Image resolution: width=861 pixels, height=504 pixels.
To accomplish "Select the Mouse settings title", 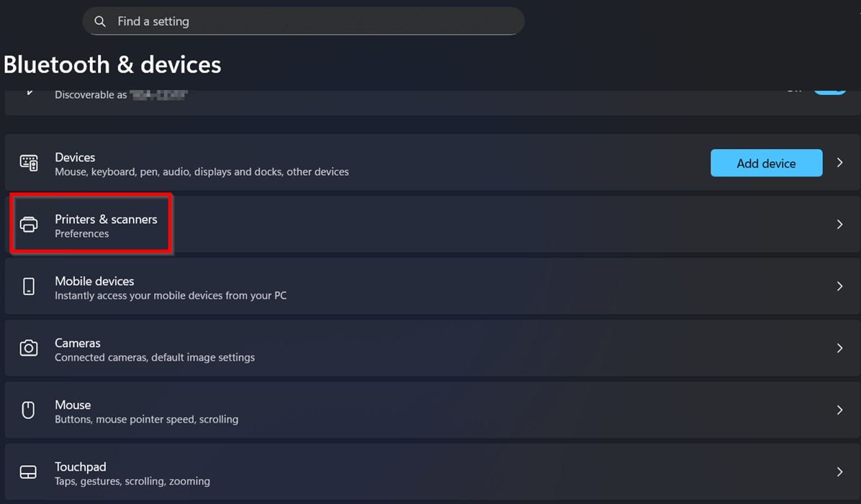I will point(73,405).
